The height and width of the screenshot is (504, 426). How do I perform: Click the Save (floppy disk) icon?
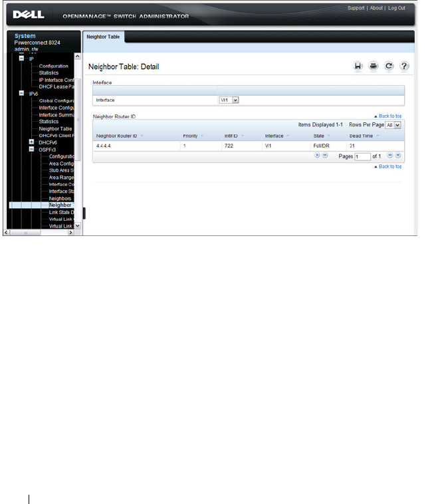(x=358, y=66)
